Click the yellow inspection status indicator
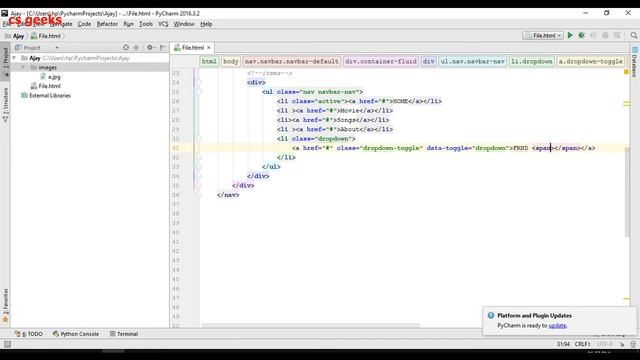The width and height of the screenshot is (640, 360). coord(626,72)
